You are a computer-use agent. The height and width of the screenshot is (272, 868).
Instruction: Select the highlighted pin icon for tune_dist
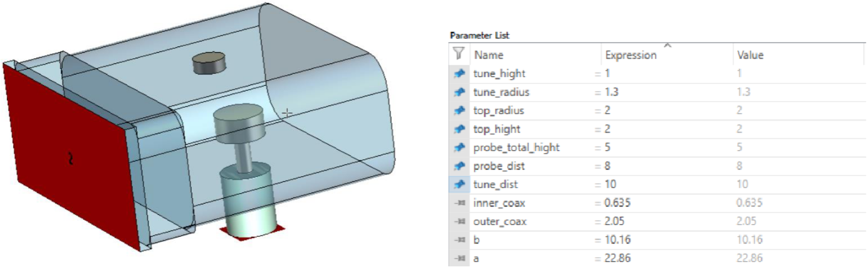click(459, 185)
